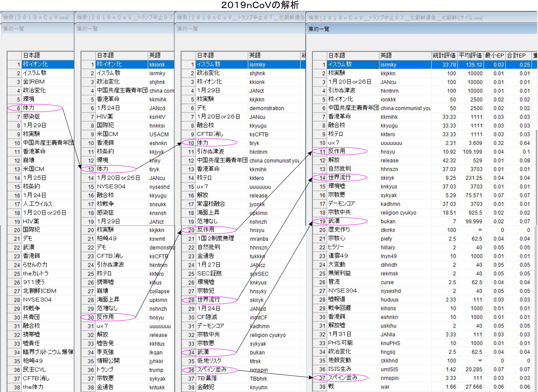Select circled スペイン並み in row 37
This screenshot has height=392, width=538.
point(343,378)
